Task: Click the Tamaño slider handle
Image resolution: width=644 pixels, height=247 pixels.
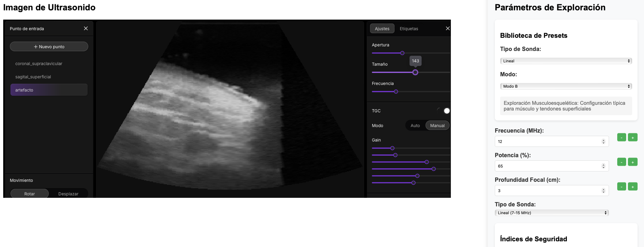Action: [415, 72]
